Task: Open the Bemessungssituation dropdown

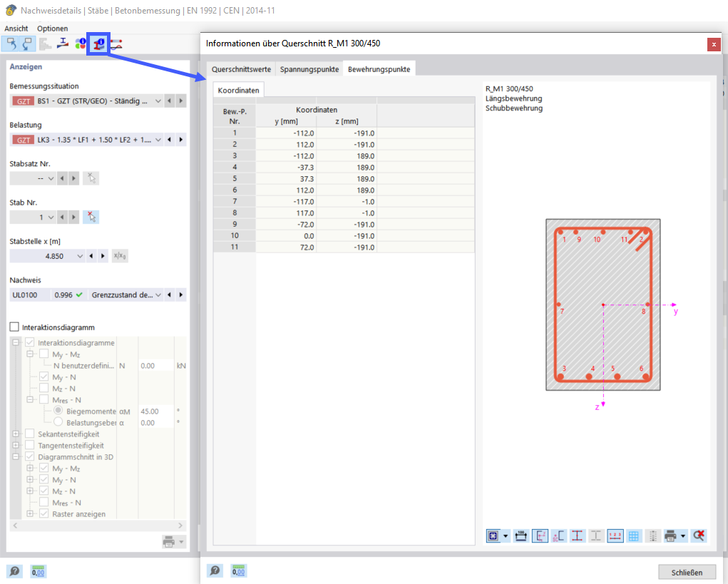Action: pyautogui.click(x=158, y=101)
